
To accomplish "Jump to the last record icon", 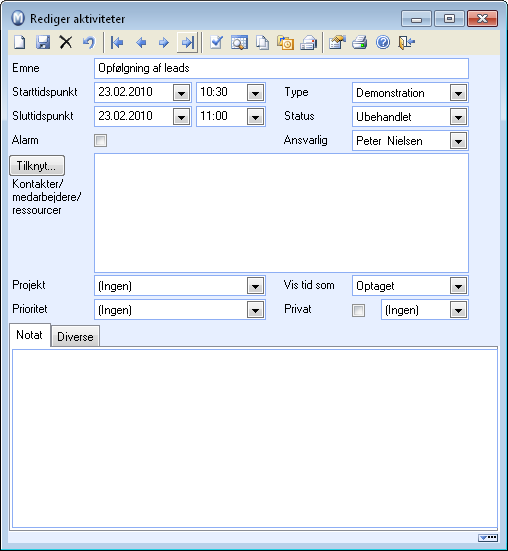I will click(x=187, y=43).
